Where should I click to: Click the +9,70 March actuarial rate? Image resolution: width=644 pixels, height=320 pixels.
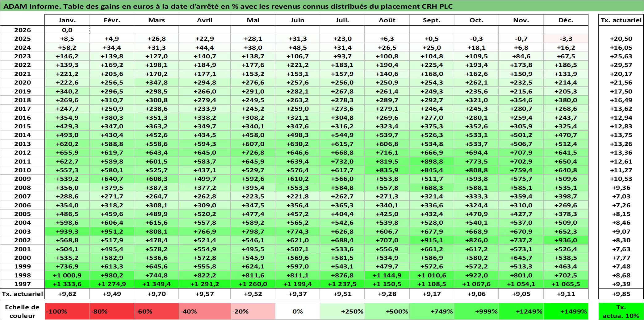tap(157, 294)
